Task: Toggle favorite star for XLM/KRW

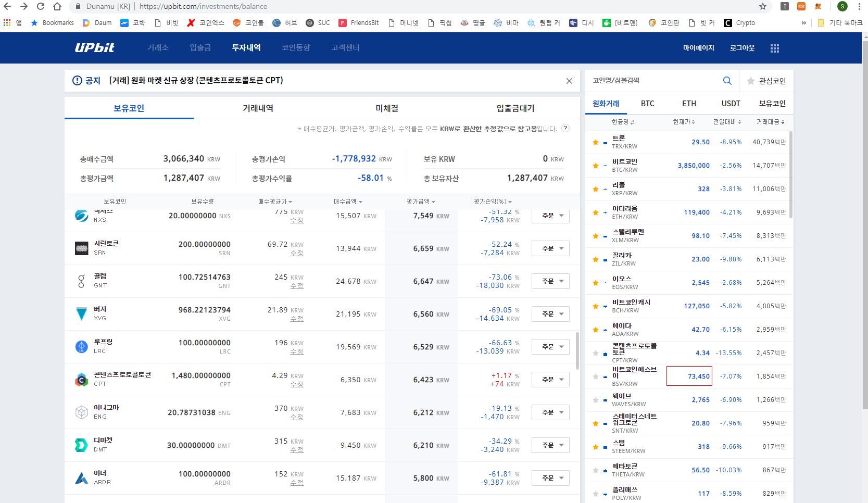Action: (596, 236)
